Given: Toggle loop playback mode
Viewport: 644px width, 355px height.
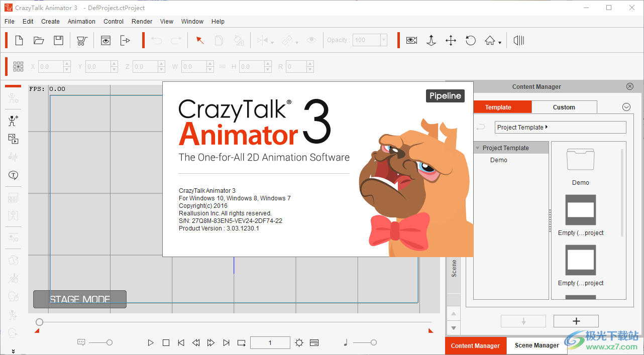Looking at the screenshot, I should coord(241,342).
